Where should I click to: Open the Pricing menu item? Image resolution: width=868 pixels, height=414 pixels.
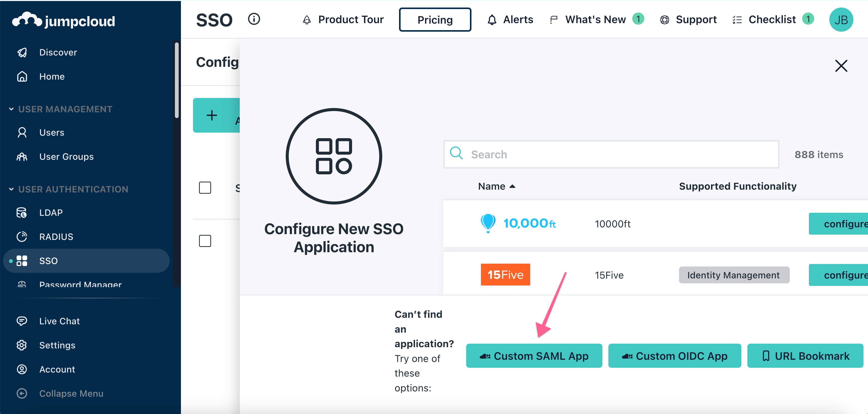coord(435,20)
